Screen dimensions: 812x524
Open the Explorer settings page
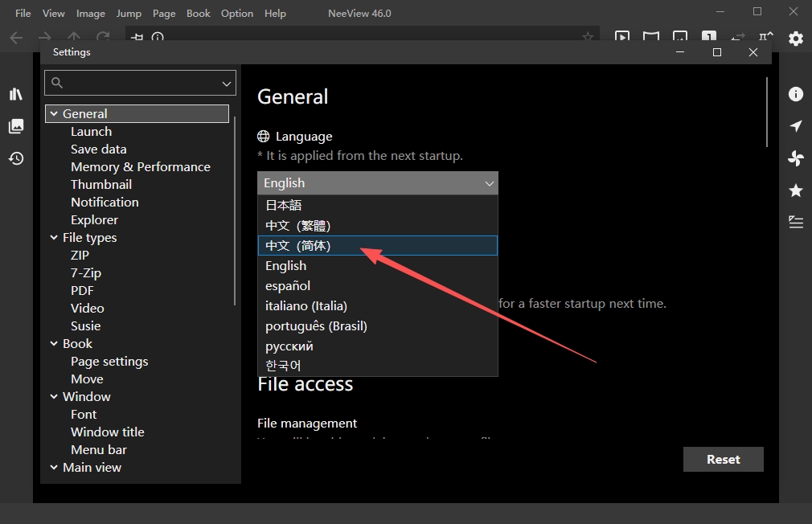[x=94, y=220]
